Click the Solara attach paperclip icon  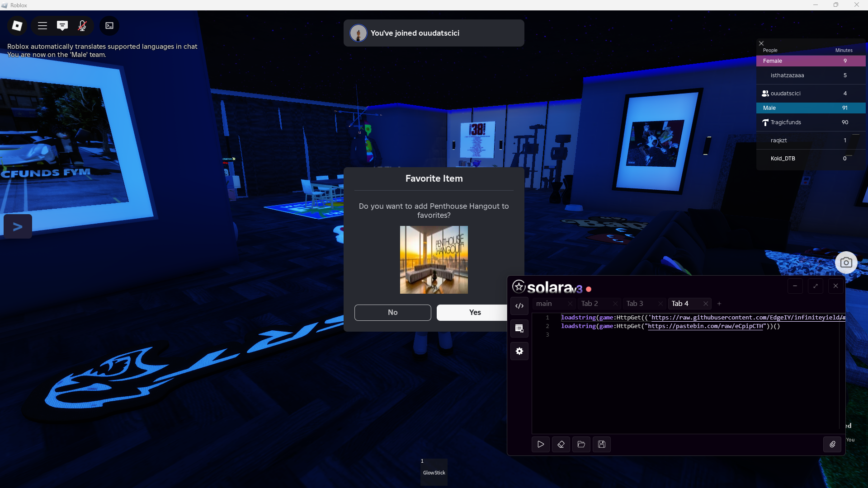(832, 445)
